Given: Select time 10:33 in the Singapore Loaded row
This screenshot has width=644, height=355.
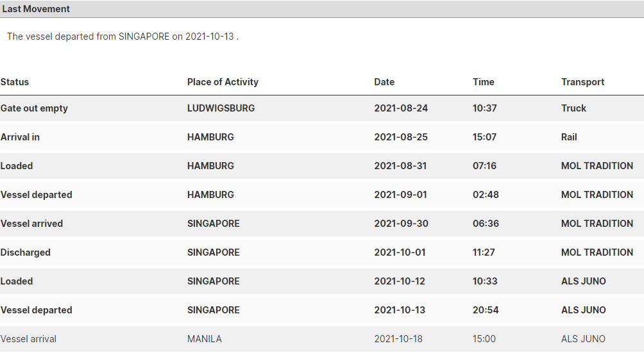Looking at the screenshot, I should [x=485, y=281].
